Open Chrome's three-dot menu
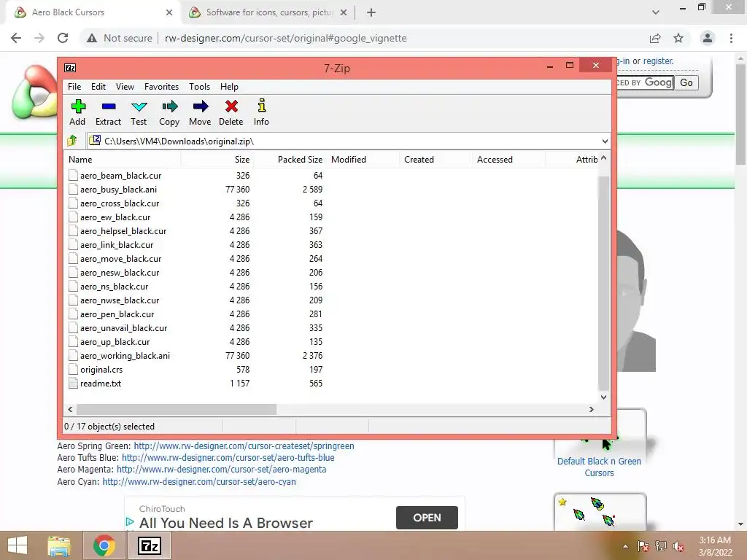This screenshot has width=747, height=560. click(731, 38)
